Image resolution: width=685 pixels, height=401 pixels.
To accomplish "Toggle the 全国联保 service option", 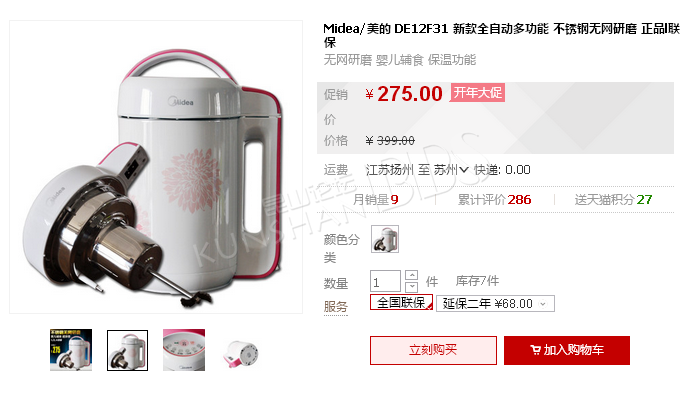I will click(x=401, y=302).
